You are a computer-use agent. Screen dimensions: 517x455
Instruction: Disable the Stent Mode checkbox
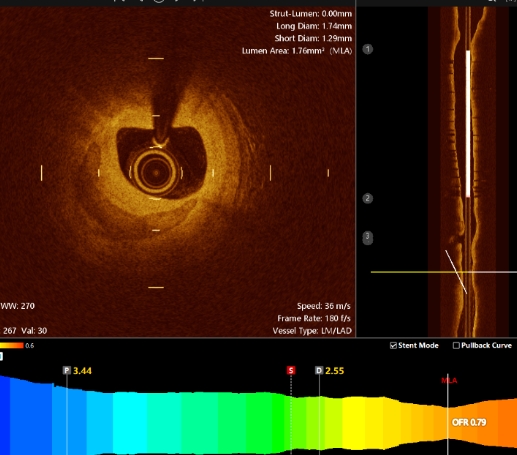click(x=393, y=345)
